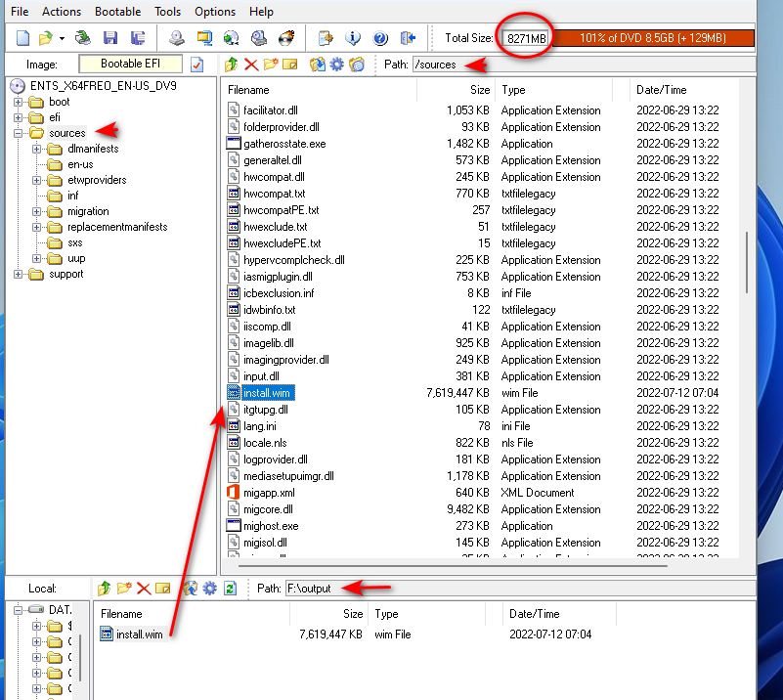Select the en-us folder in the tree
Image resolution: width=783 pixels, height=700 pixels.
(80, 165)
